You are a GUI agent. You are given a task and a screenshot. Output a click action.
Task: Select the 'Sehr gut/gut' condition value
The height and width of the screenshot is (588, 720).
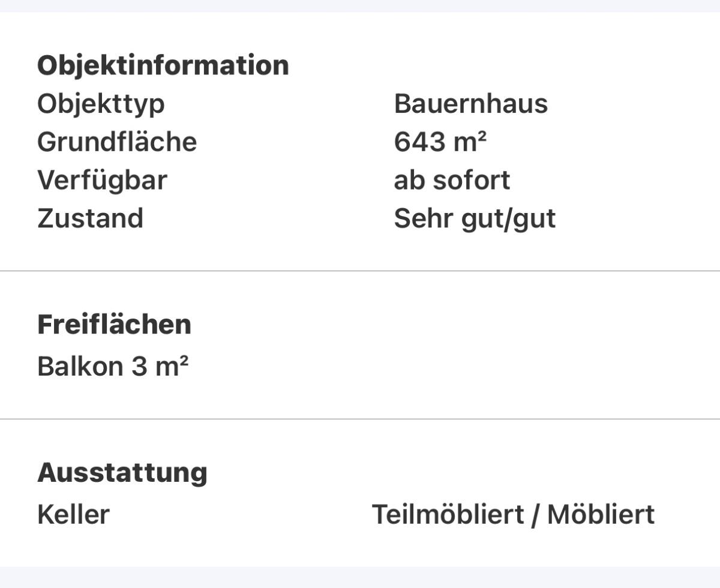click(475, 219)
